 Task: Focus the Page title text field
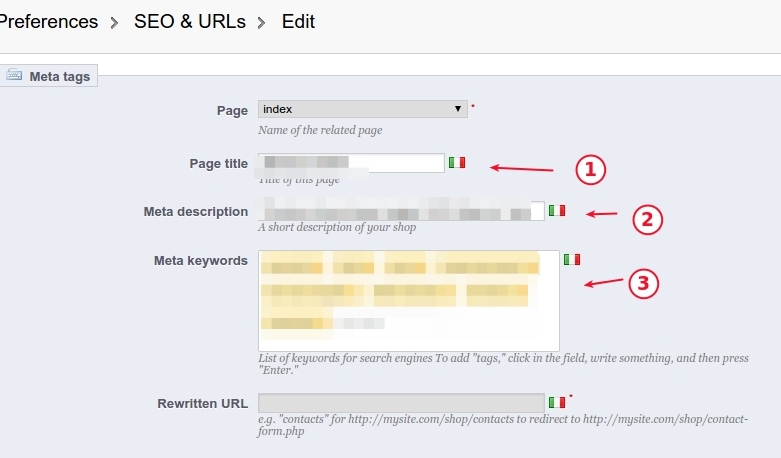point(351,163)
